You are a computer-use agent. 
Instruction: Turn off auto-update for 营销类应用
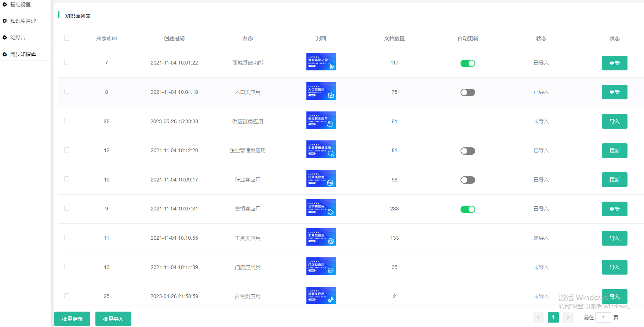pos(467,209)
